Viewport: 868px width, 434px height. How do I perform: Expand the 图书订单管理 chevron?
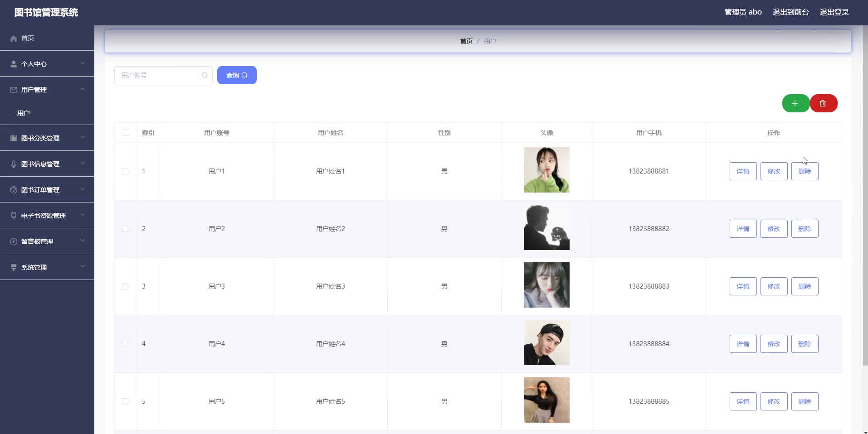[83, 189]
